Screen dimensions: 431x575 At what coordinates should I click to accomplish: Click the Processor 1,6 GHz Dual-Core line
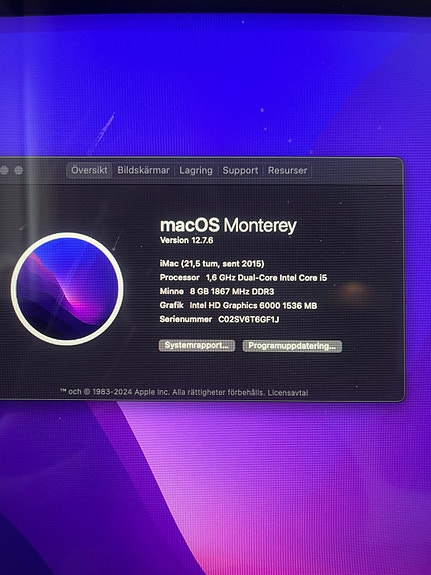243,278
